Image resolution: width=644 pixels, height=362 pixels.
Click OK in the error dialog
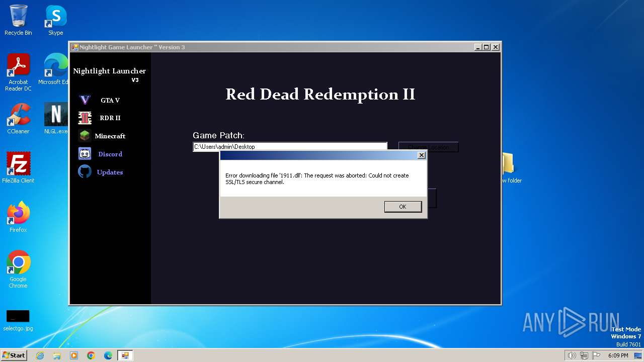coord(403,207)
